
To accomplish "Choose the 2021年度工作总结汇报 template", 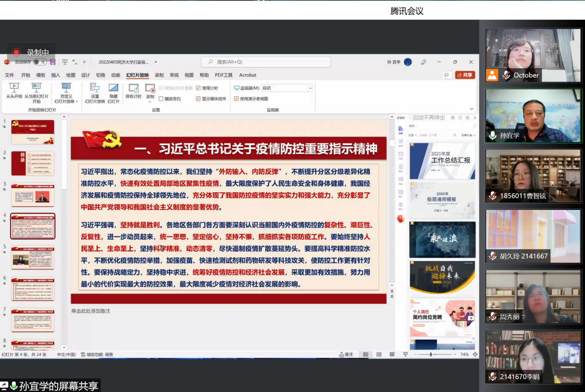I will [442, 161].
